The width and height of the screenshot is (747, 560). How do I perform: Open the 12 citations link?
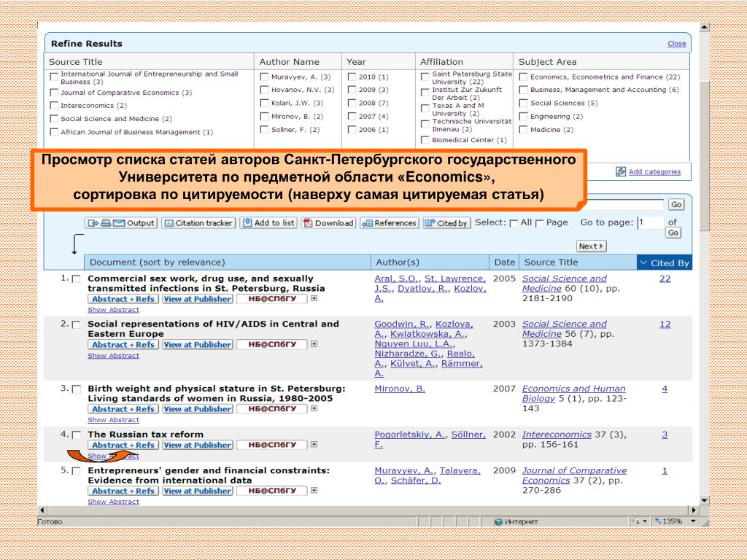click(665, 324)
